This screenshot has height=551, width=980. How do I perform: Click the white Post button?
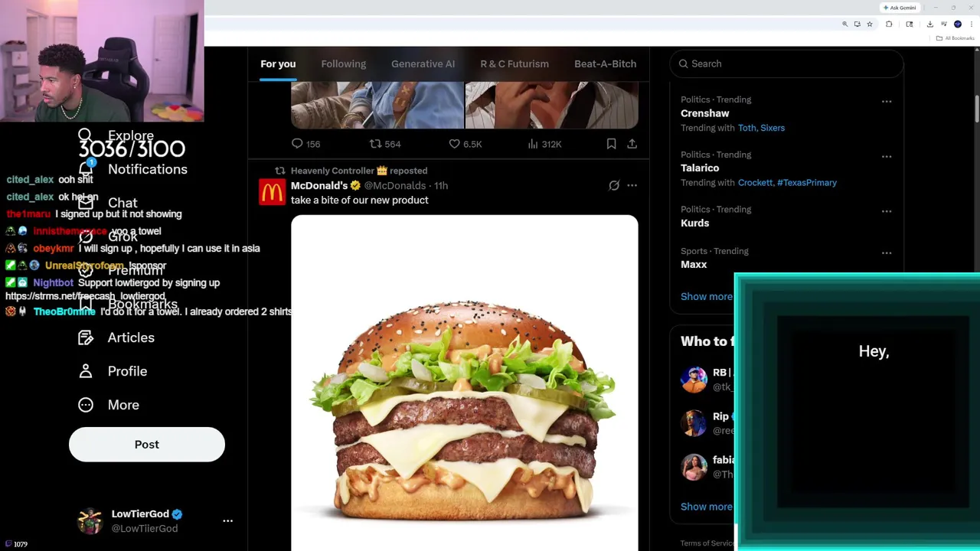(147, 445)
